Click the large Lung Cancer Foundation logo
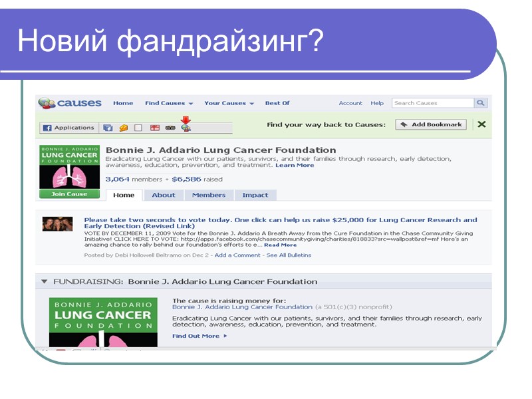 click(103, 323)
